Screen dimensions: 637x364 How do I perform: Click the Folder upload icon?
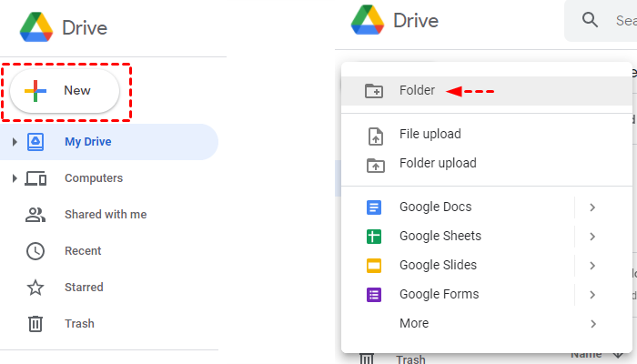tap(374, 164)
